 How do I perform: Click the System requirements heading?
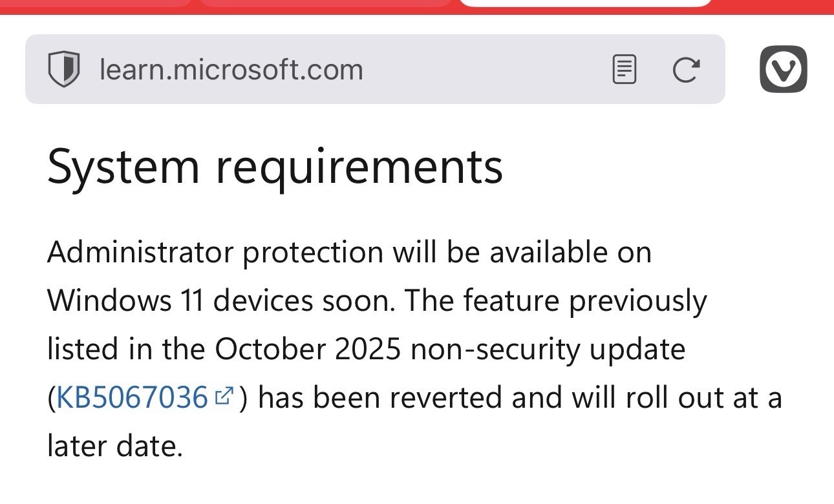[275, 166]
